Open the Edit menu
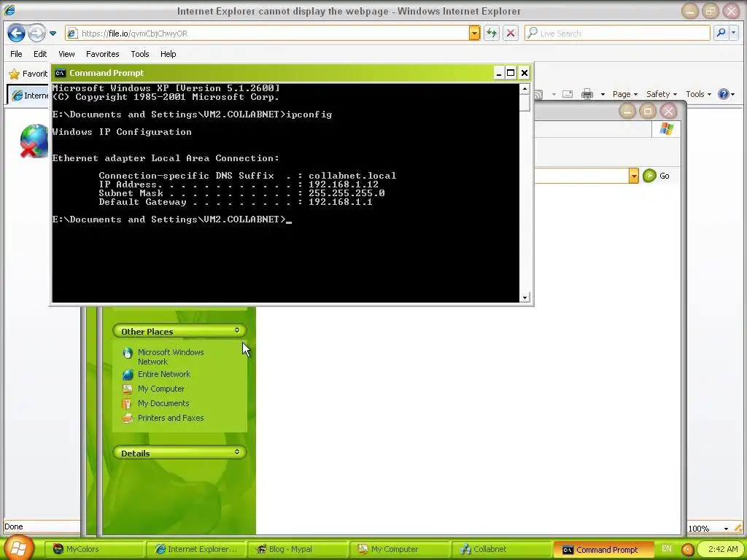The height and width of the screenshot is (560, 747). click(x=40, y=54)
